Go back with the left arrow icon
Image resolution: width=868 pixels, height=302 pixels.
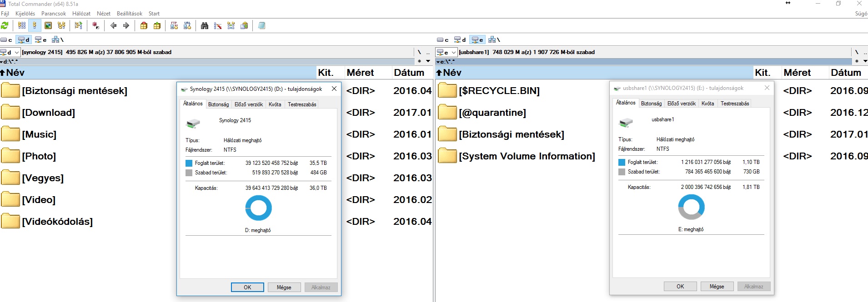(x=114, y=25)
